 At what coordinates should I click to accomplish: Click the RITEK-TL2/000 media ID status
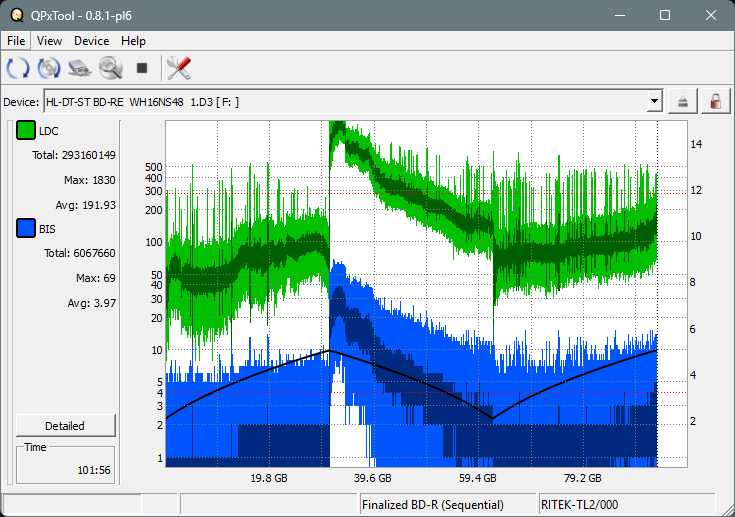click(579, 505)
